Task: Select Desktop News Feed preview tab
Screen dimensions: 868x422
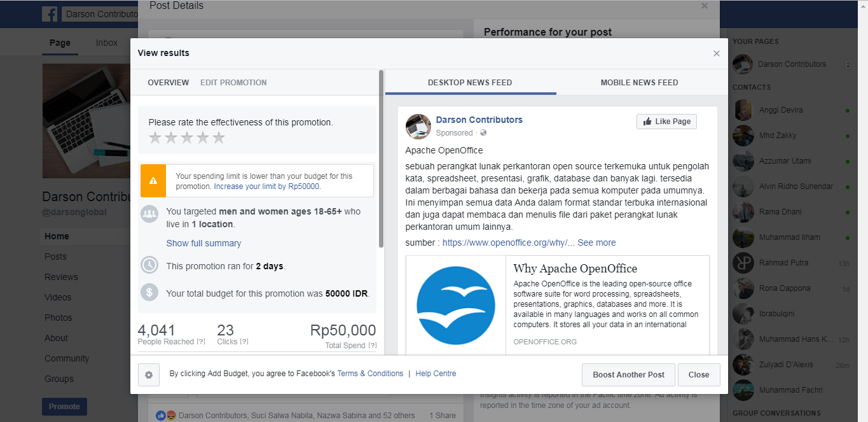Action: point(470,83)
